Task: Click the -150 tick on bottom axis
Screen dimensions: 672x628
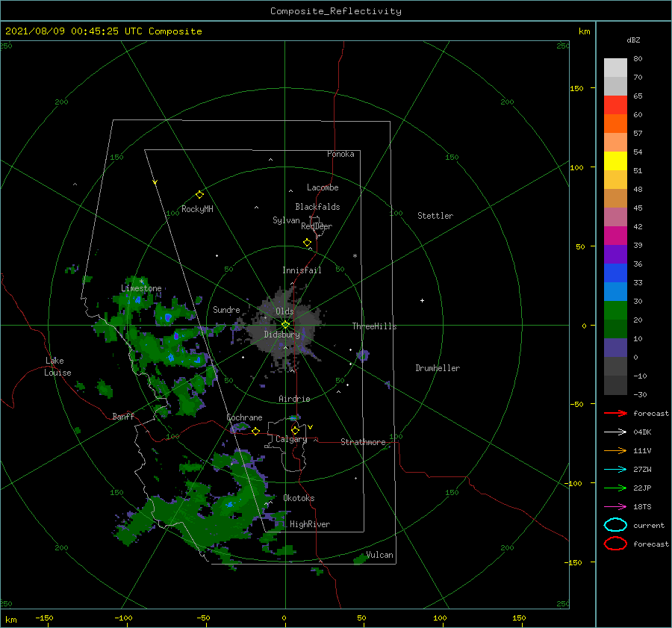Action: coord(44,618)
